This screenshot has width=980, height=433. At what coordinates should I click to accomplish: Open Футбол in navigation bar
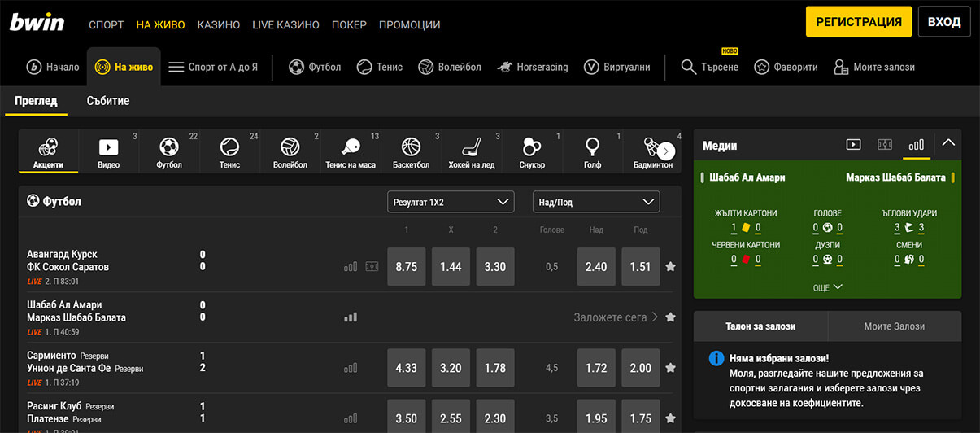[x=315, y=67]
